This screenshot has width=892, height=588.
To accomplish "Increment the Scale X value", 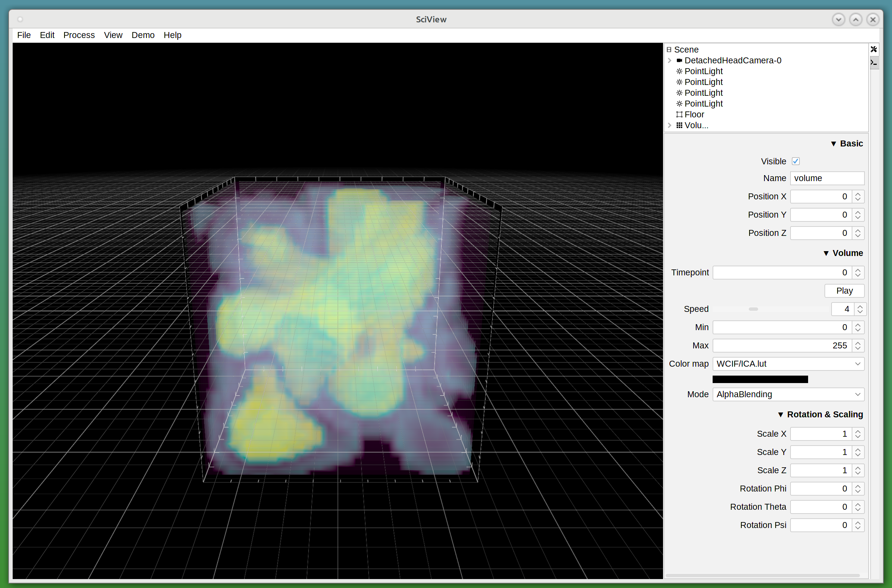I will click(858, 431).
